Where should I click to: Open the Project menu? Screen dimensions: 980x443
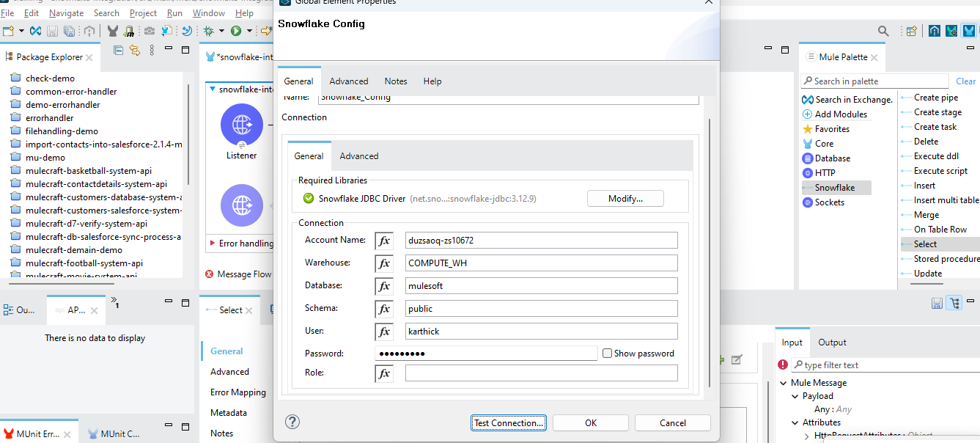click(143, 13)
